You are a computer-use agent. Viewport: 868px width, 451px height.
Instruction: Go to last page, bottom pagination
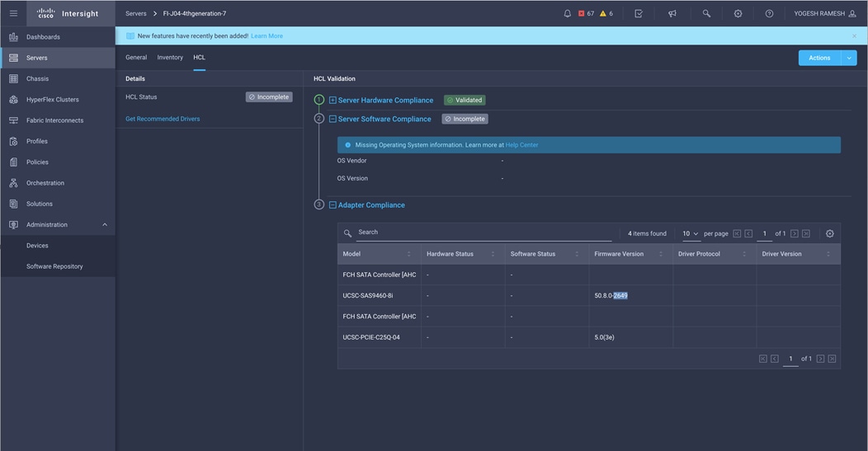pyautogui.click(x=832, y=359)
